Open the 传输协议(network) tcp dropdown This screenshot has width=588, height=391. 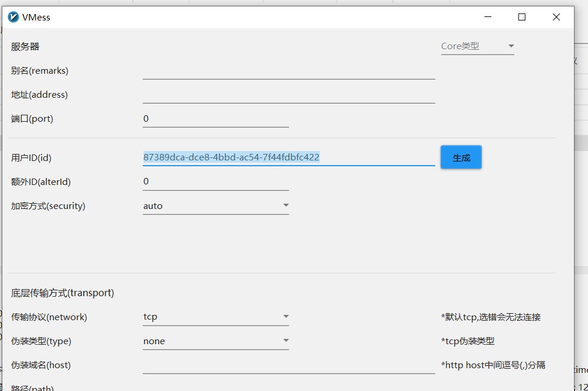tap(215, 317)
